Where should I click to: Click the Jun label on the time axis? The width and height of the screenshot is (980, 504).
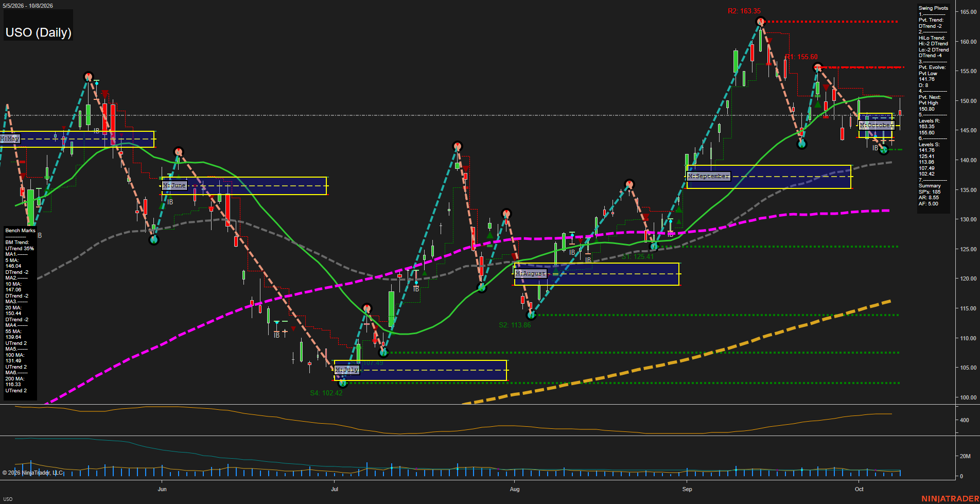[x=162, y=489]
